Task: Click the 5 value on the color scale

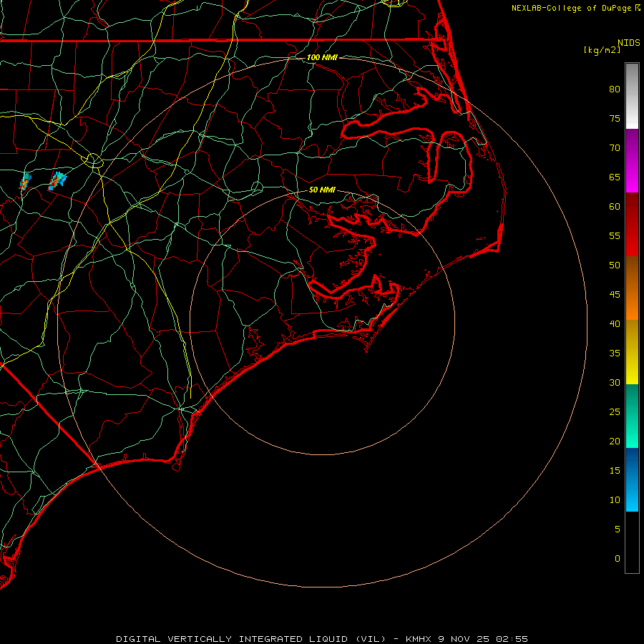Action: (x=618, y=530)
